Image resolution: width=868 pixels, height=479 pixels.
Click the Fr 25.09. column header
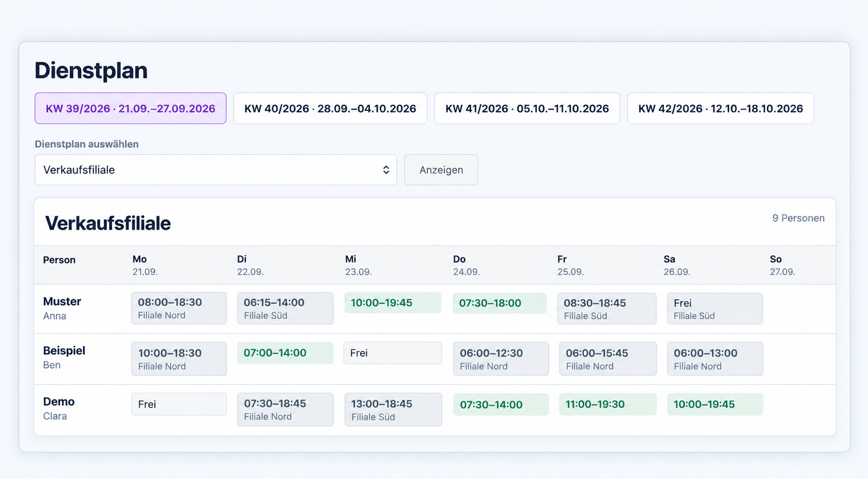coord(571,265)
